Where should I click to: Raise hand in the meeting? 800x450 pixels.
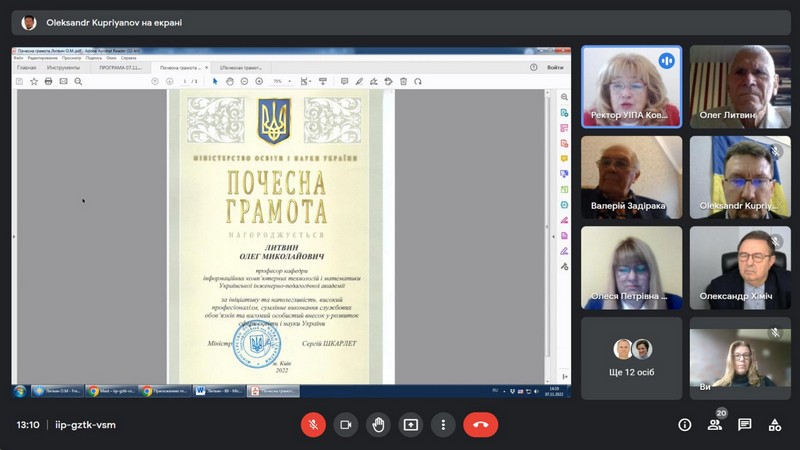[378, 424]
